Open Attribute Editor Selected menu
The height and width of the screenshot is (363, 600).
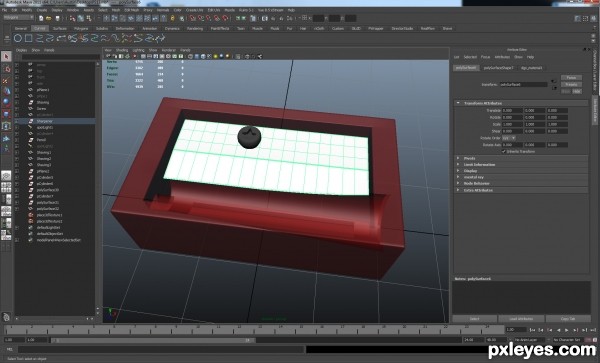tap(470, 57)
